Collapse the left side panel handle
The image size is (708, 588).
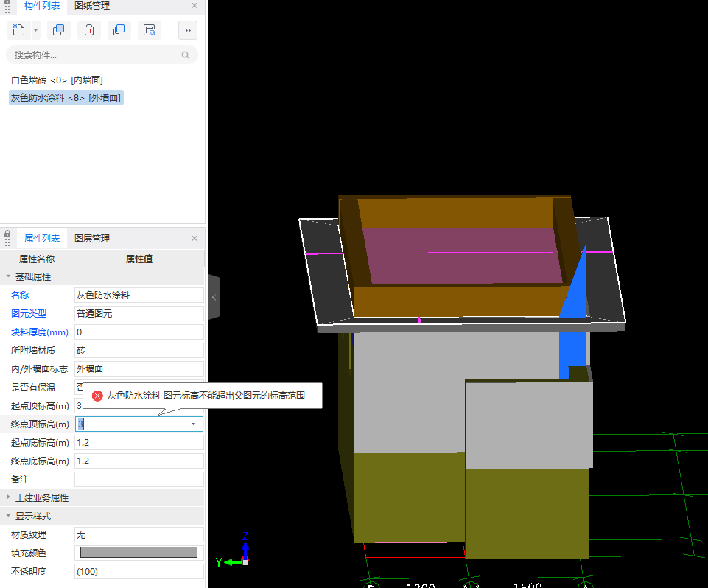tap(214, 297)
